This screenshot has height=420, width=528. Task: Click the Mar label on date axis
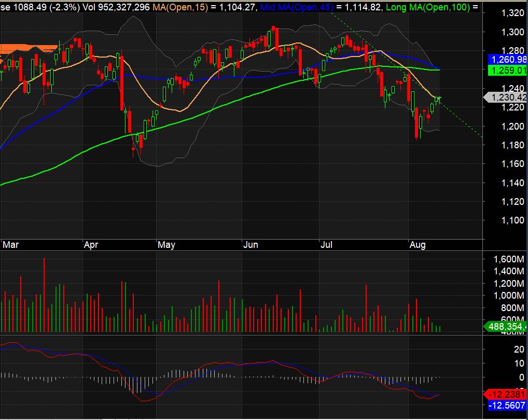pyautogui.click(x=10, y=245)
